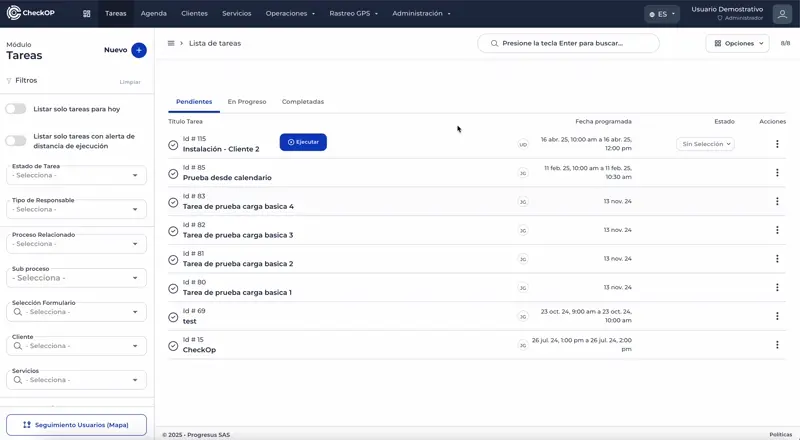The width and height of the screenshot is (800, 440).
Task: Open Selección Formulario dropdown
Action: pyautogui.click(x=77, y=312)
